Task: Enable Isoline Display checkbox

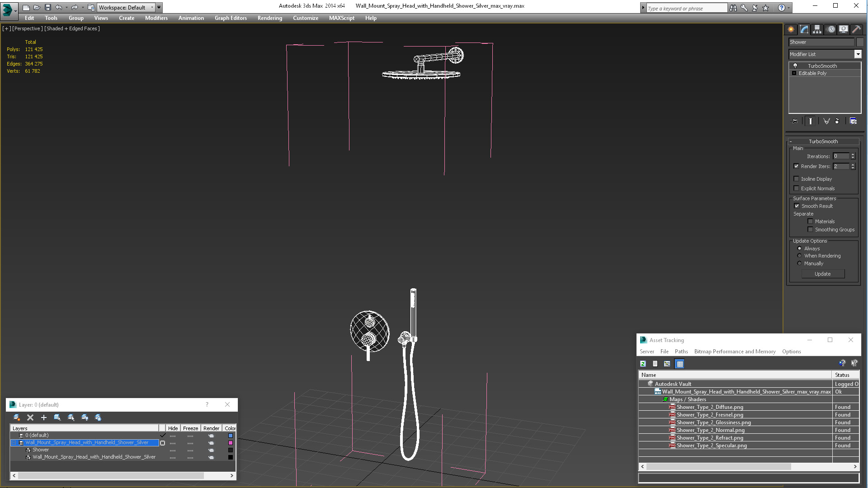Action: pos(797,179)
